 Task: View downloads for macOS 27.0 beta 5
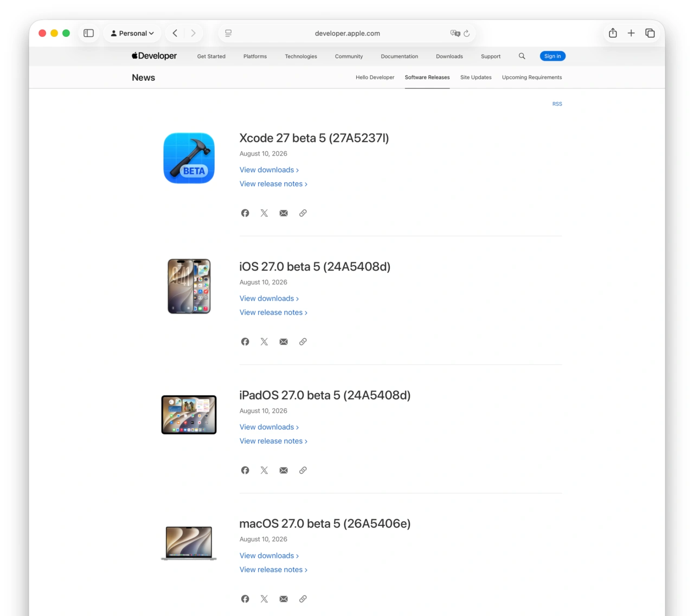coord(269,555)
